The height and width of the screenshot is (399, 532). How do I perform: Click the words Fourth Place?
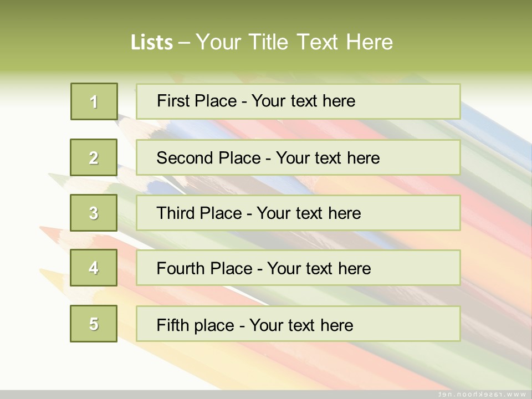[x=204, y=268]
